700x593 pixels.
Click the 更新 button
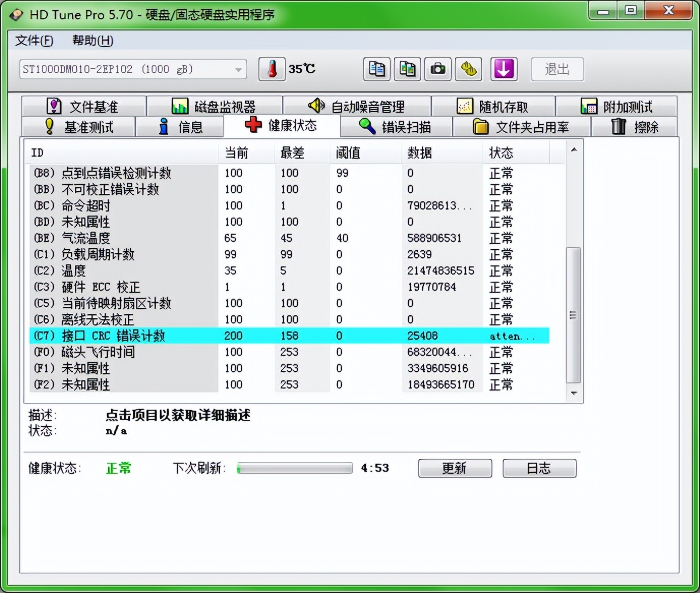tap(455, 468)
